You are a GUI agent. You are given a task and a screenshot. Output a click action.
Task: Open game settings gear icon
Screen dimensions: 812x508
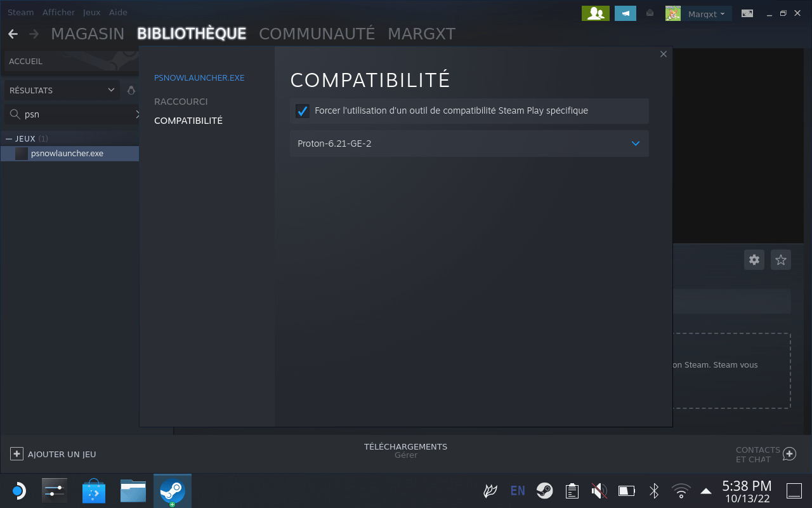point(754,260)
